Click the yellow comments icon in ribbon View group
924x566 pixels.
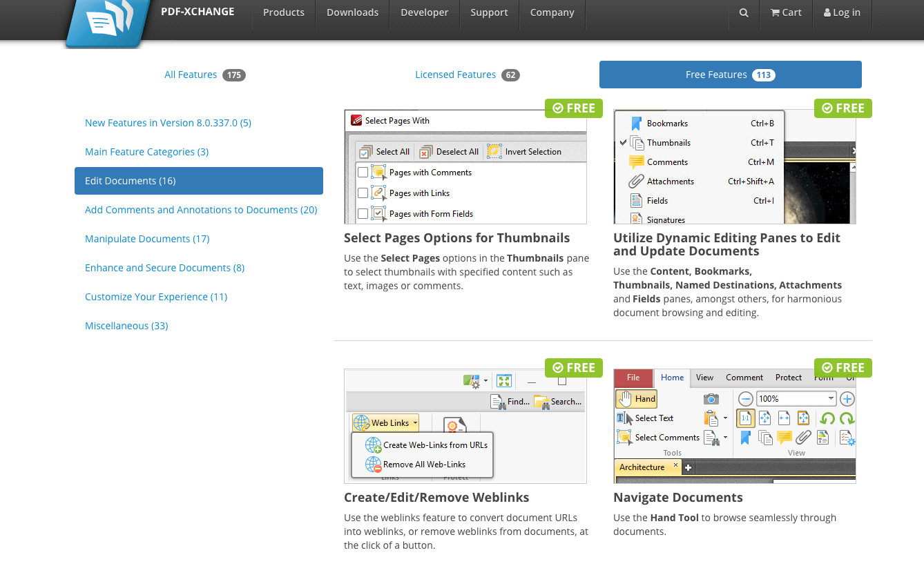pos(784,437)
